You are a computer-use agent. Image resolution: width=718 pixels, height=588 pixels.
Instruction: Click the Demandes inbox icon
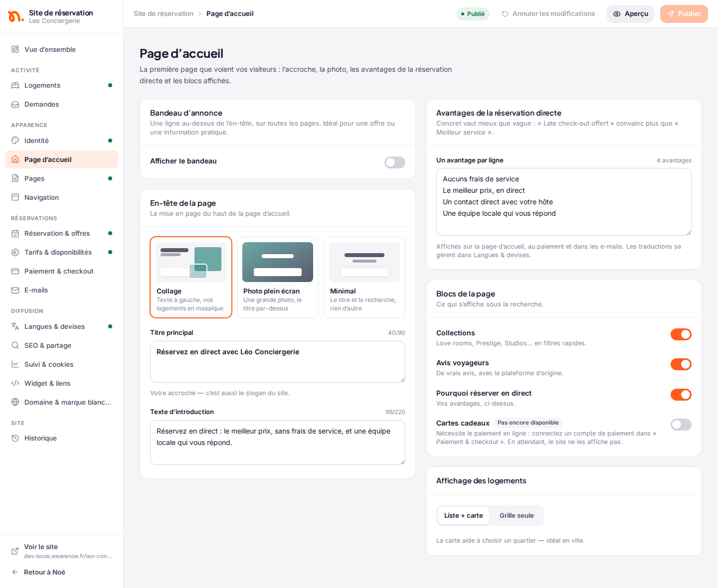tap(15, 104)
